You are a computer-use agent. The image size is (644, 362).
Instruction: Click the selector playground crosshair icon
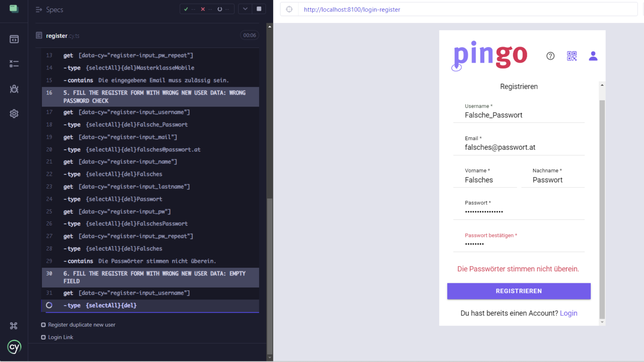[x=289, y=9]
